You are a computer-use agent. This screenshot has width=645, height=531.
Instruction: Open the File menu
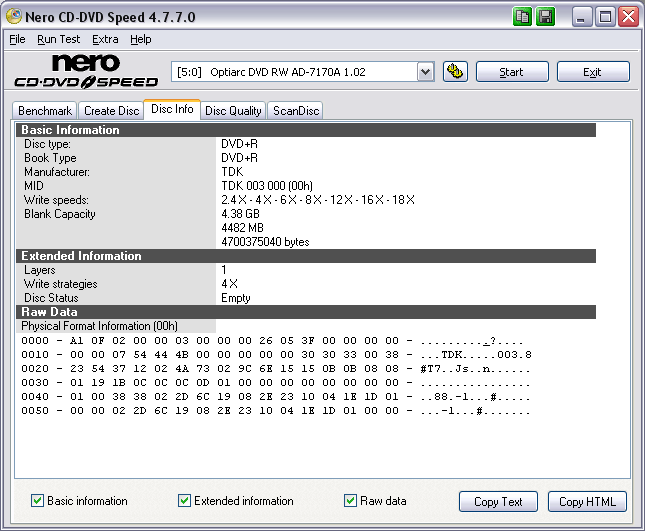click(17, 39)
